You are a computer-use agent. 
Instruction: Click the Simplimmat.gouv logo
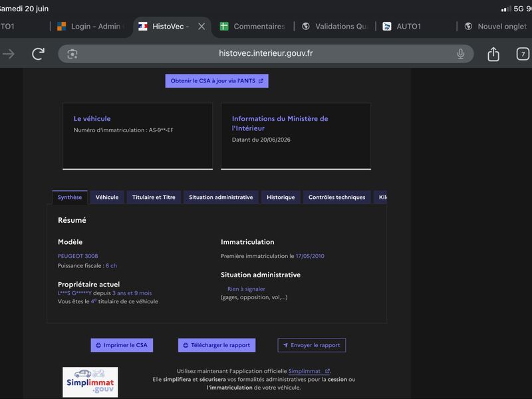click(x=90, y=382)
